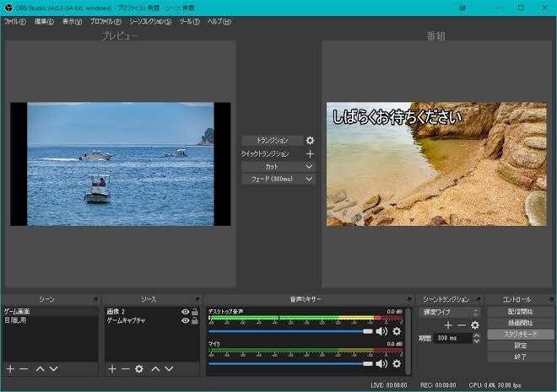Click the トランジション button

point(272,141)
